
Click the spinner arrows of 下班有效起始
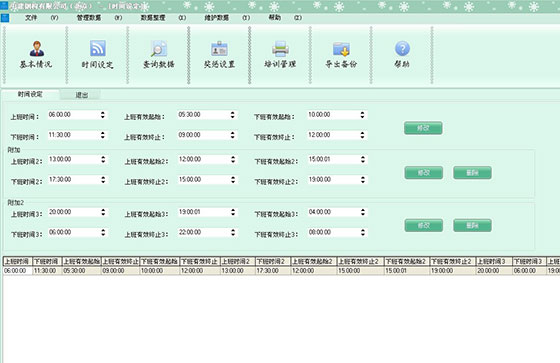tap(362, 115)
